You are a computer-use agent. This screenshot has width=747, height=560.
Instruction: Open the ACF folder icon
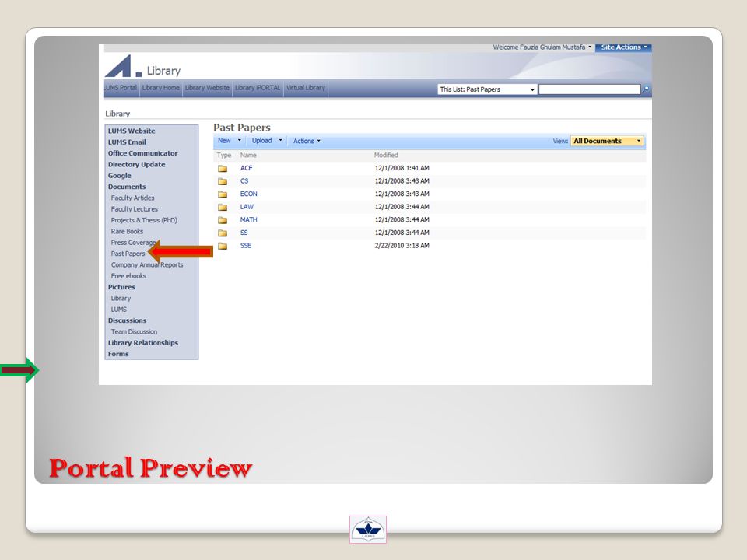pos(223,169)
